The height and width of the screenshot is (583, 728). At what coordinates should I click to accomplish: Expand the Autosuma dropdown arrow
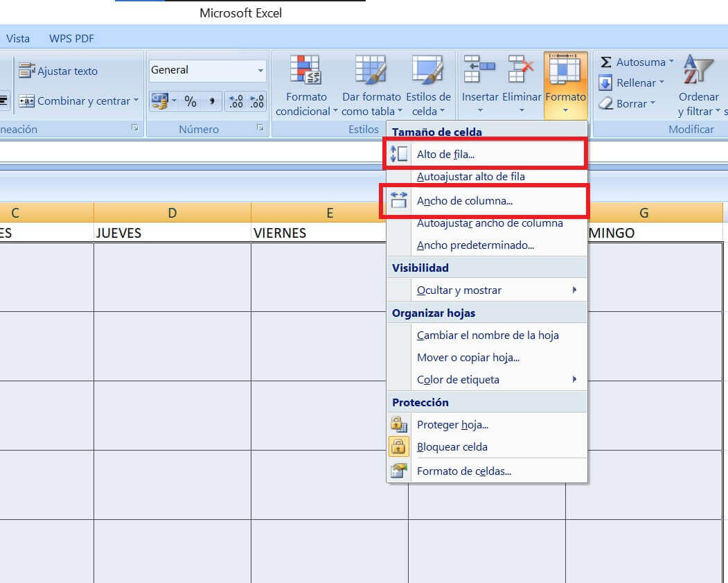671,61
